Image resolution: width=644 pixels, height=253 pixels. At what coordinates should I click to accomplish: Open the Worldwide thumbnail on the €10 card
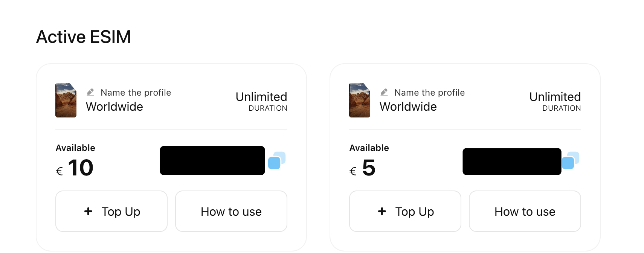click(x=66, y=100)
